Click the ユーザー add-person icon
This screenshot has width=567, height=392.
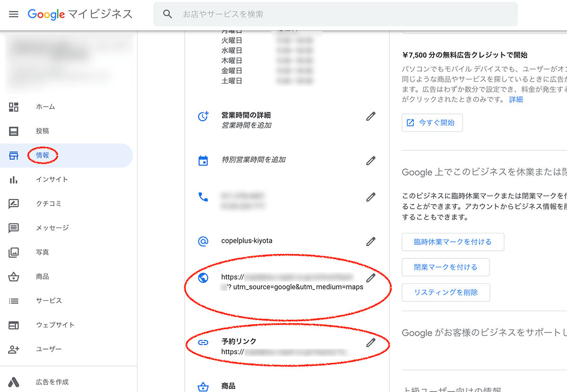click(x=14, y=349)
